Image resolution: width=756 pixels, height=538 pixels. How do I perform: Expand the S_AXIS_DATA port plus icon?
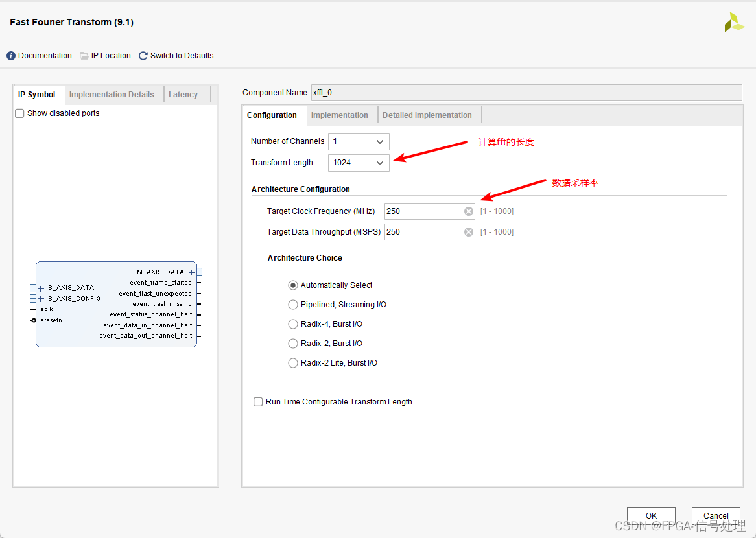pyautogui.click(x=41, y=288)
